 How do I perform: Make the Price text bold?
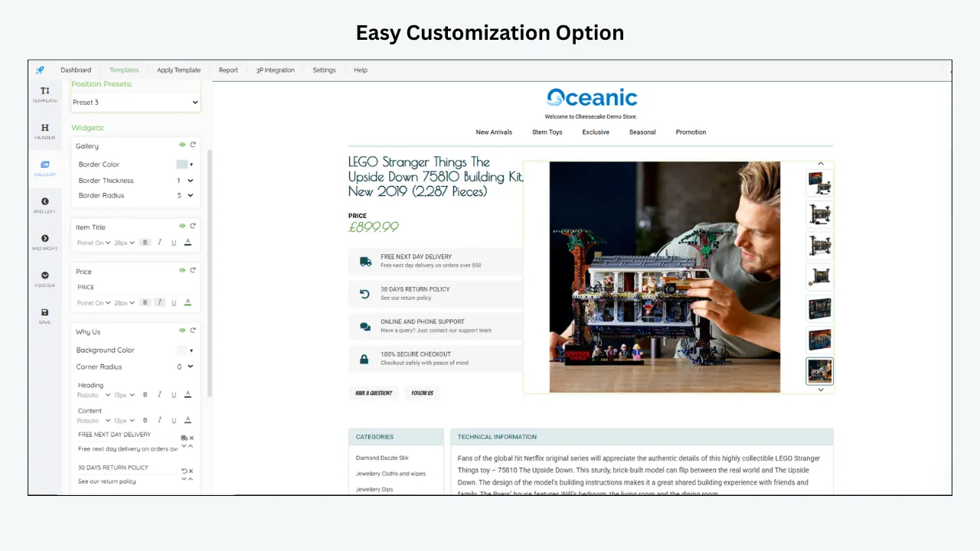[x=145, y=302]
